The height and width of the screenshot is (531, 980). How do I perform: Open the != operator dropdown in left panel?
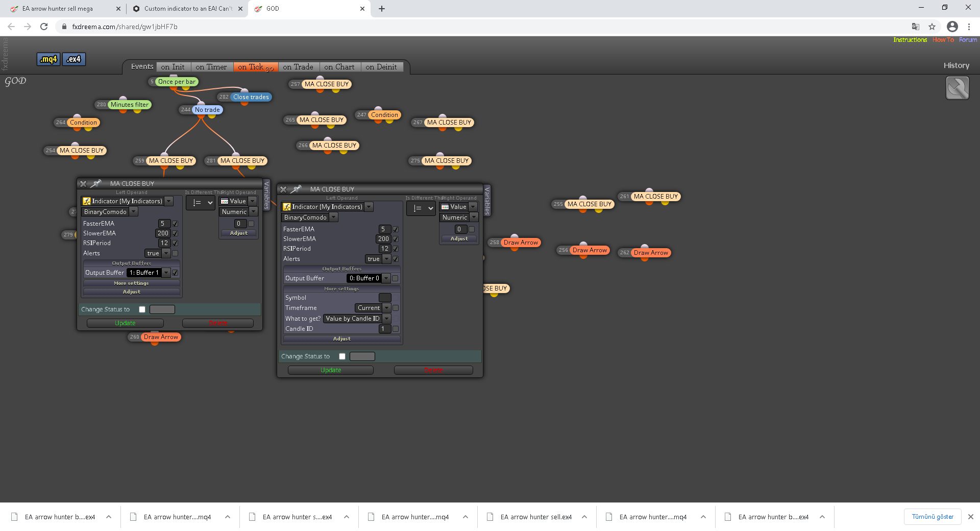click(x=201, y=203)
